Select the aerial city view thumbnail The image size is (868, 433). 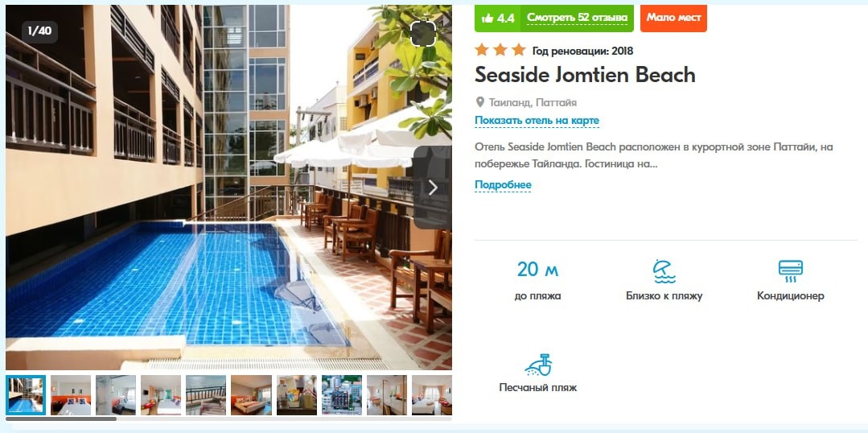coord(342,395)
